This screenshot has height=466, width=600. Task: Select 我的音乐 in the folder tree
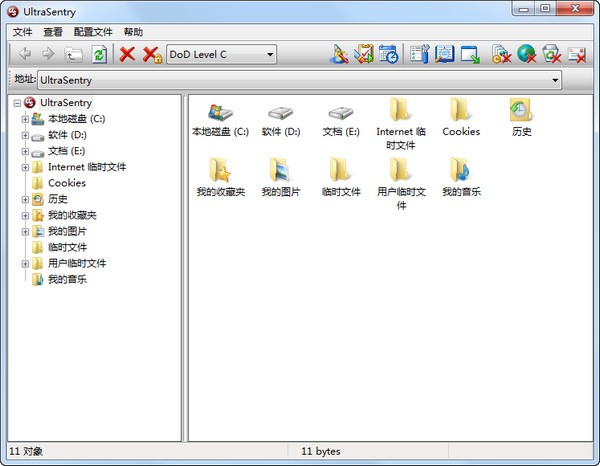click(x=67, y=280)
